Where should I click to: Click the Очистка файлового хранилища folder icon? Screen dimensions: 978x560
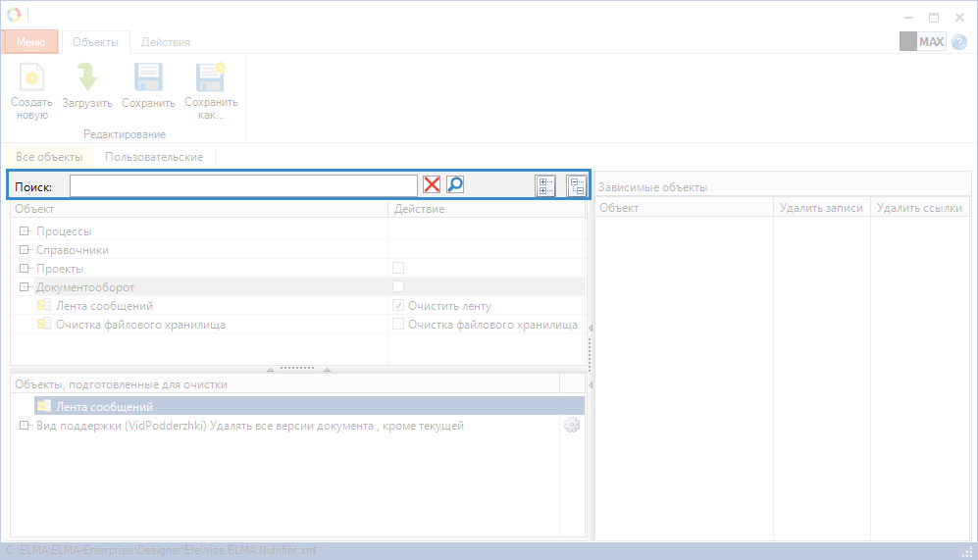(x=44, y=325)
